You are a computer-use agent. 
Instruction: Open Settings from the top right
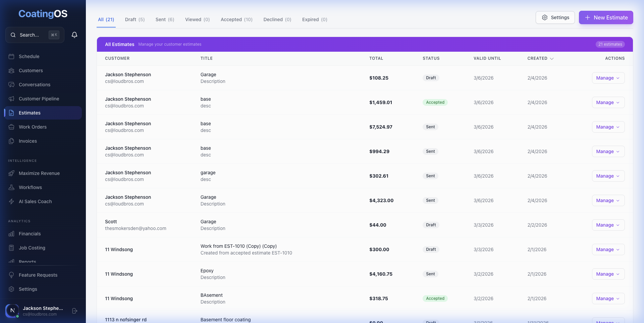point(555,17)
